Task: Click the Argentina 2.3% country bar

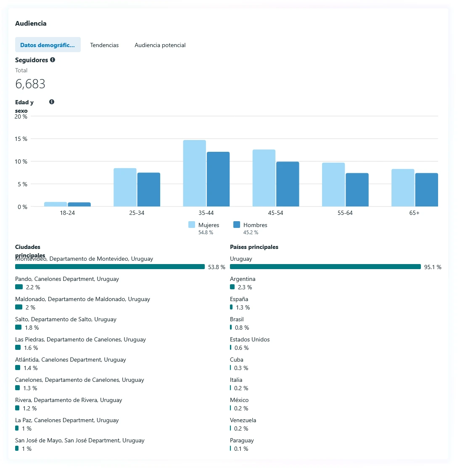Action: pyautogui.click(x=232, y=287)
